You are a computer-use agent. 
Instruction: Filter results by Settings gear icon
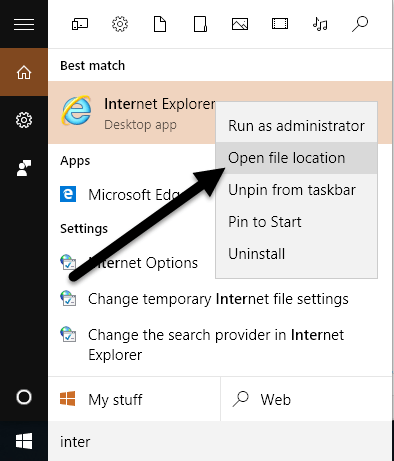[x=120, y=24]
